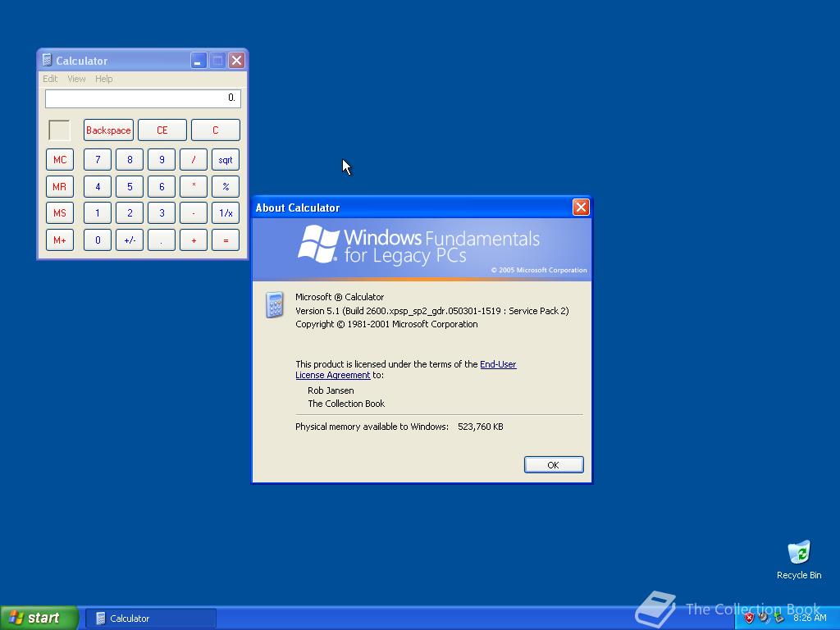This screenshot has height=630, width=840.
Task: Click the plus (+) button
Action: pos(194,240)
